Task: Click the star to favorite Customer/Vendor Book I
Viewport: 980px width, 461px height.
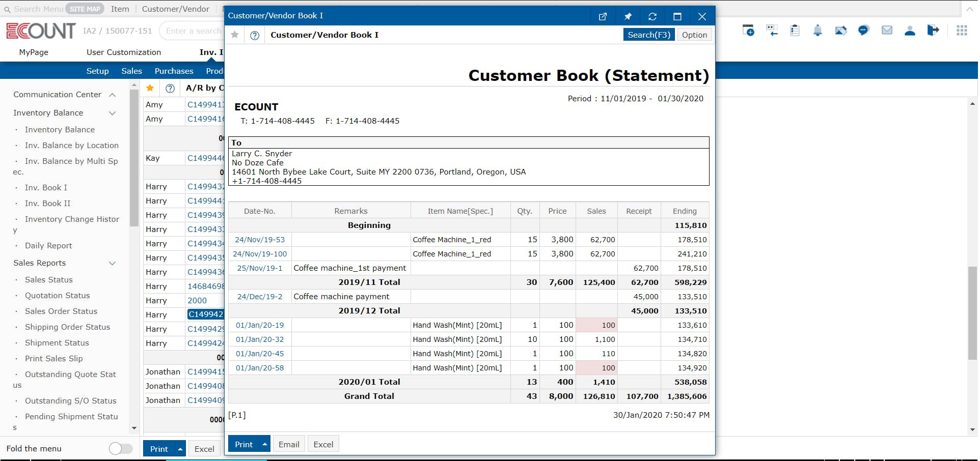Action: point(235,35)
